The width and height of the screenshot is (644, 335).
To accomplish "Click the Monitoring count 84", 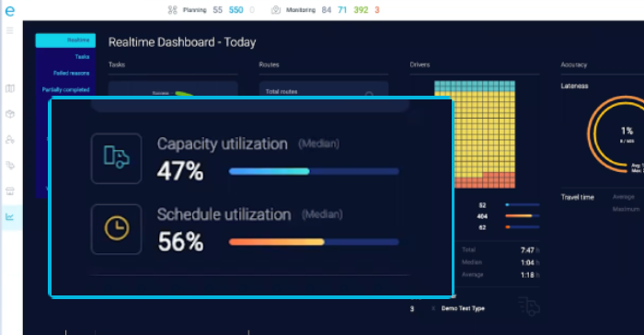I will click(x=327, y=10).
